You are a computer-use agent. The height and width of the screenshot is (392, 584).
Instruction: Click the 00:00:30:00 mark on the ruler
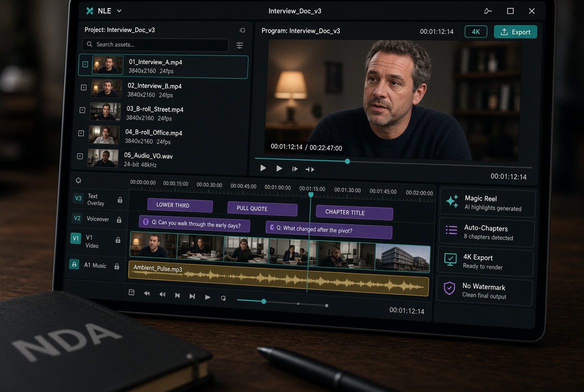click(x=209, y=185)
